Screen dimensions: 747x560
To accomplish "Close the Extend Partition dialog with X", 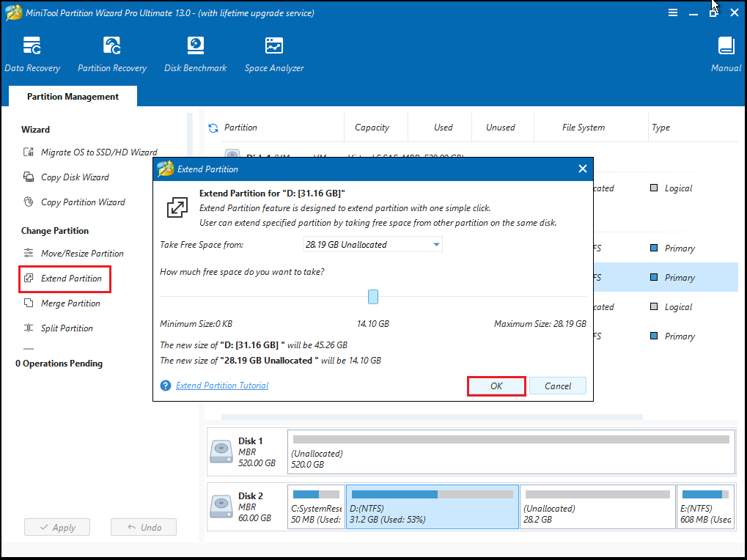I will coord(583,169).
